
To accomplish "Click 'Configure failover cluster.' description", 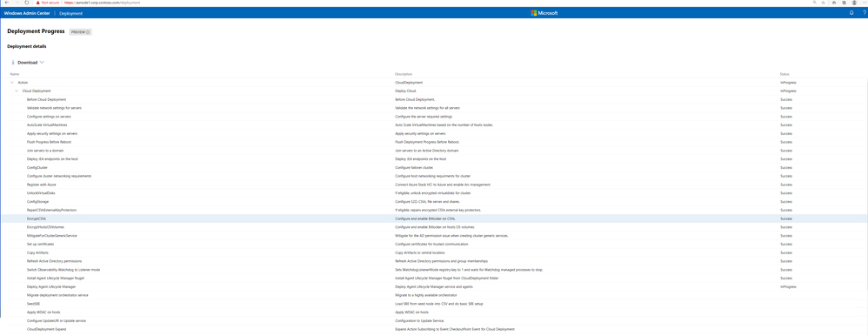I will point(415,167).
